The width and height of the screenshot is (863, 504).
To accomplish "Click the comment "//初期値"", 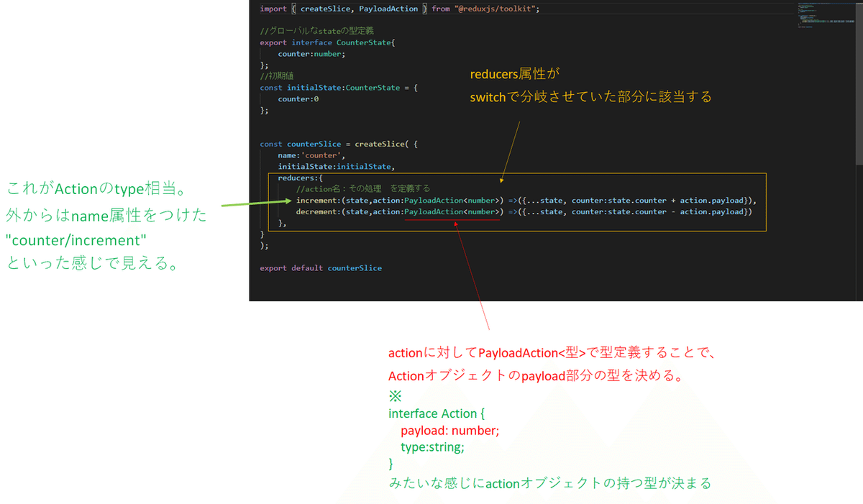I will click(x=276, y=76).
